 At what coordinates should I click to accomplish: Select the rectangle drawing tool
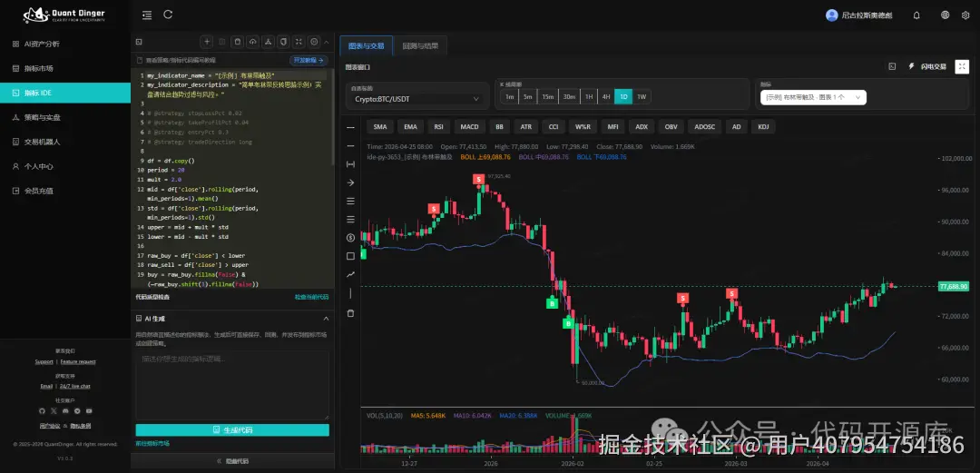(x=350, y=256)
